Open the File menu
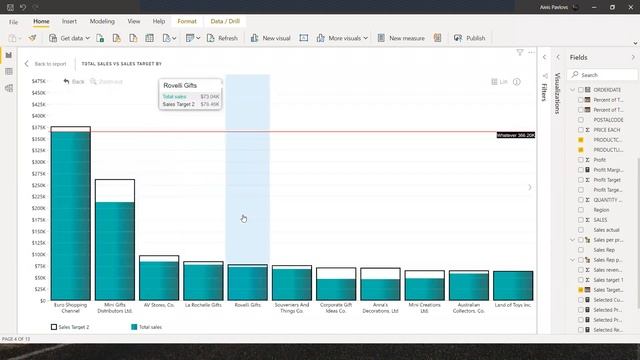 [13, 22]
